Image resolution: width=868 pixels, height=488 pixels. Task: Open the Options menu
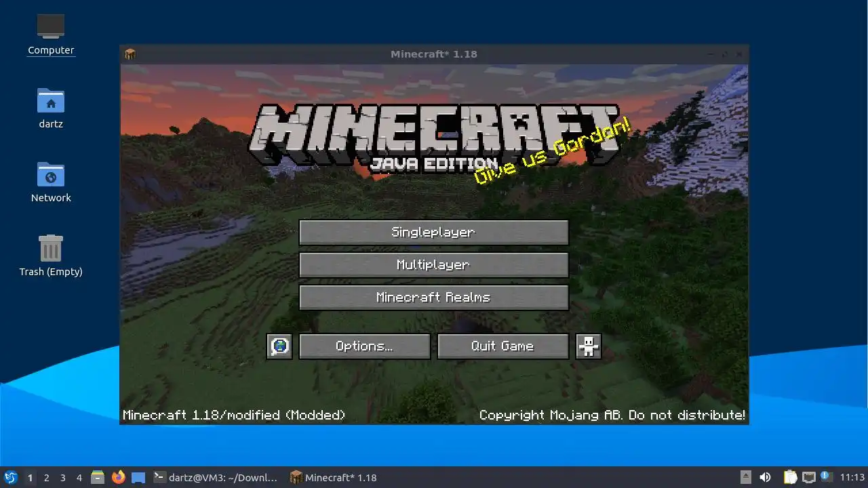pos(364,346)
